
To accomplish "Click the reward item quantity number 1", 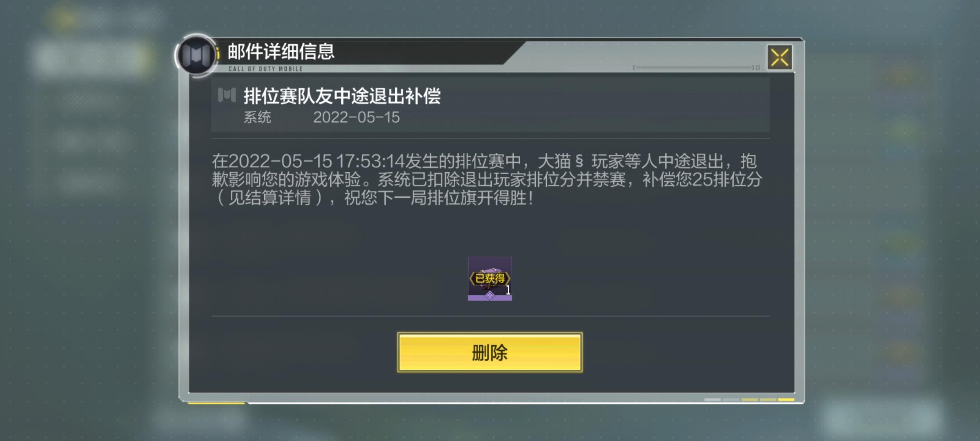I will point(508,290).
